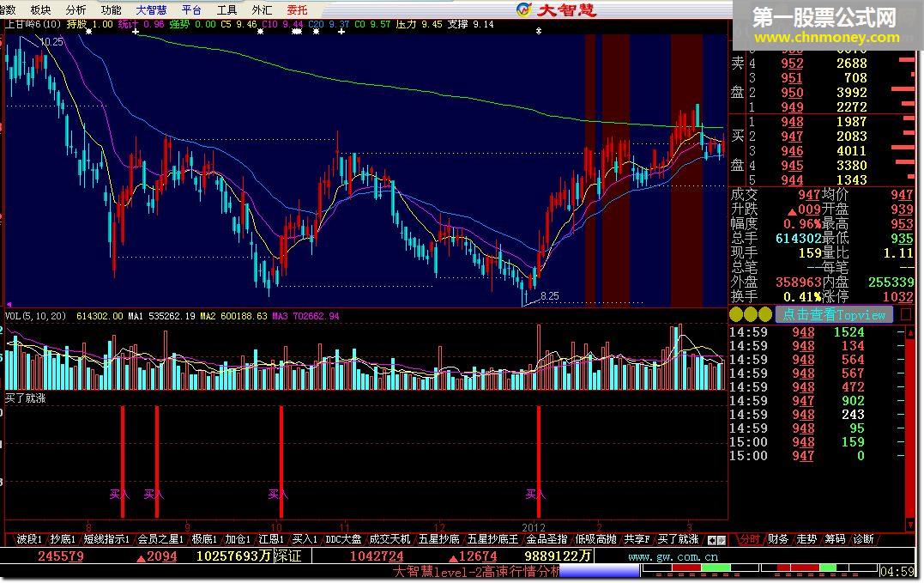Switch to the 五星抄底 indicator tab
Image resolution: width=924 pixels, height=583 pixels.
(438, 539)
